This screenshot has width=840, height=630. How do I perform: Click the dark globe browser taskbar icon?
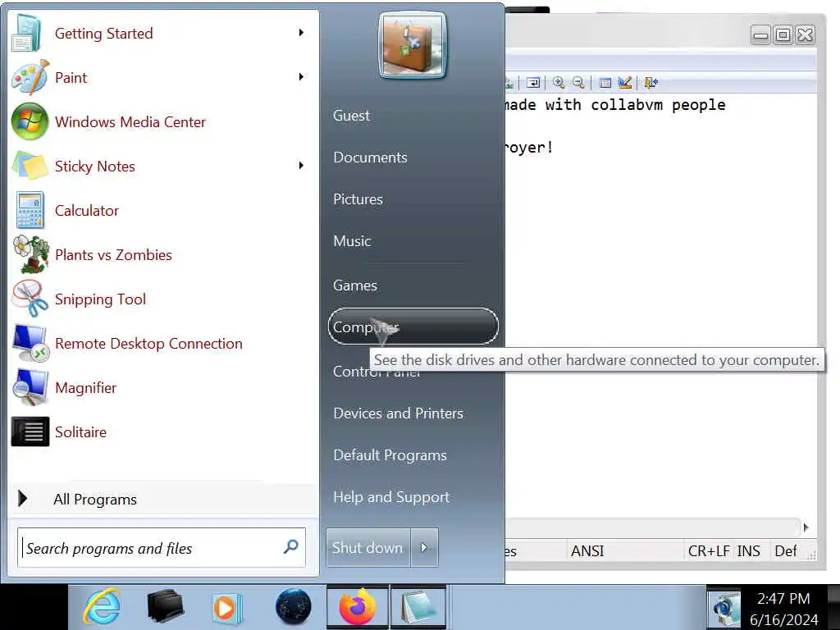(x=293, y=608)
